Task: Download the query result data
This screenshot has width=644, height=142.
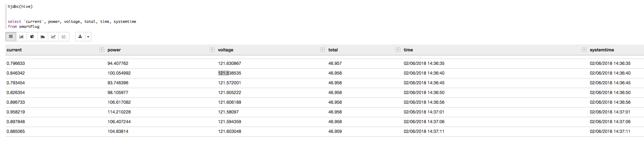Action: [80, 37]
